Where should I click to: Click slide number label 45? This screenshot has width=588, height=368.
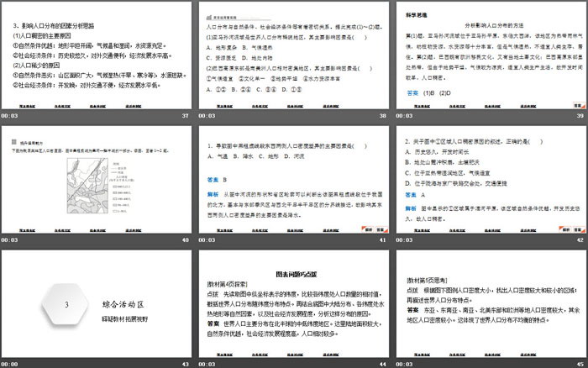(580, 364)
